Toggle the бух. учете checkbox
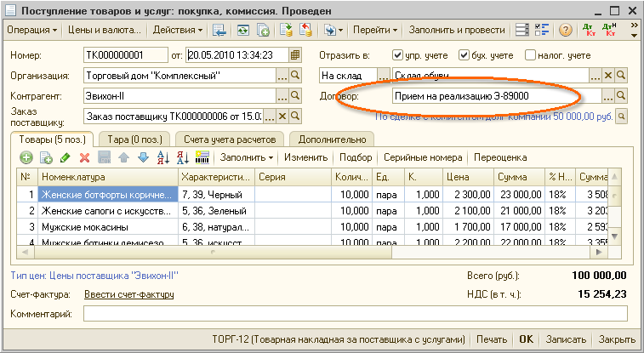This screenshot has width=644, height=353. pyautogui.click(x=464, y=55)
